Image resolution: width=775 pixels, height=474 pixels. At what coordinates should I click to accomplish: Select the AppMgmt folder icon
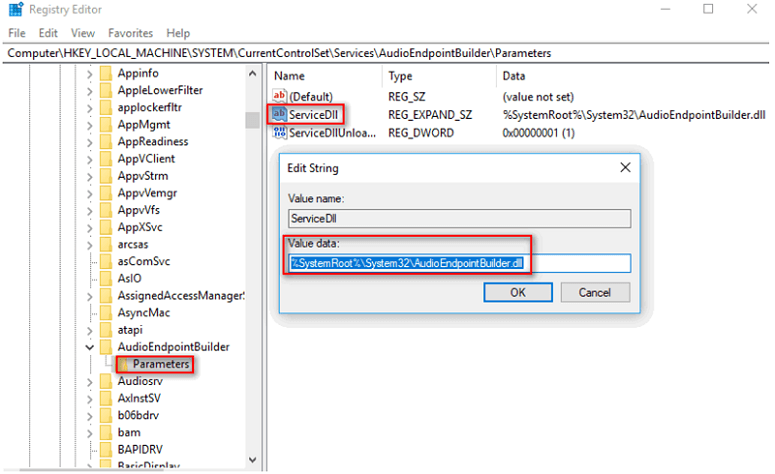pyautogui.click(x=106, y=125)
